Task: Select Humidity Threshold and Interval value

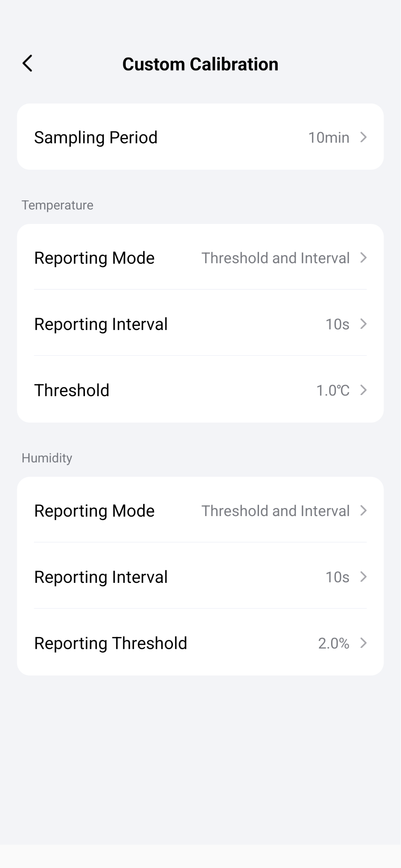Action: (x=275, y=511)
